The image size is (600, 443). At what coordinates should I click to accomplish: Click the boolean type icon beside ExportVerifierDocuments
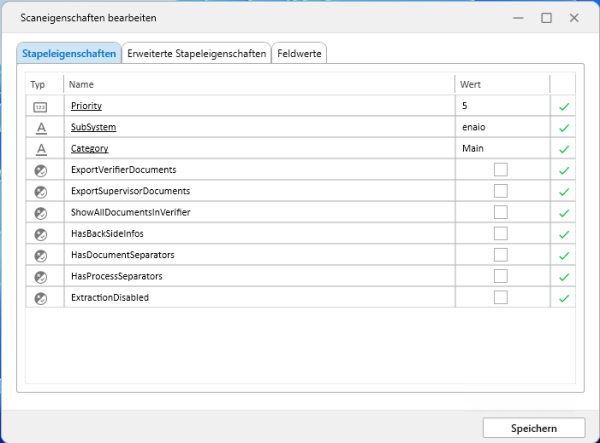41,170
